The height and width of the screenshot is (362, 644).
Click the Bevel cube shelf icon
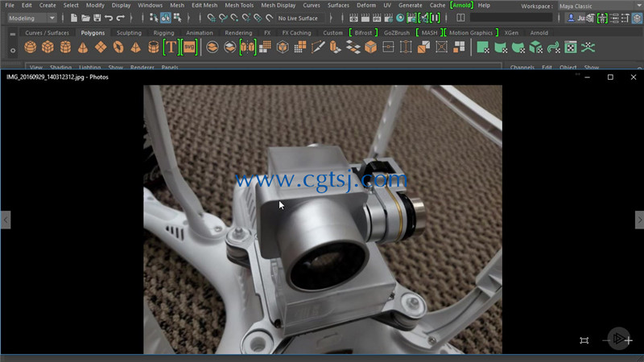click(370, 47)
